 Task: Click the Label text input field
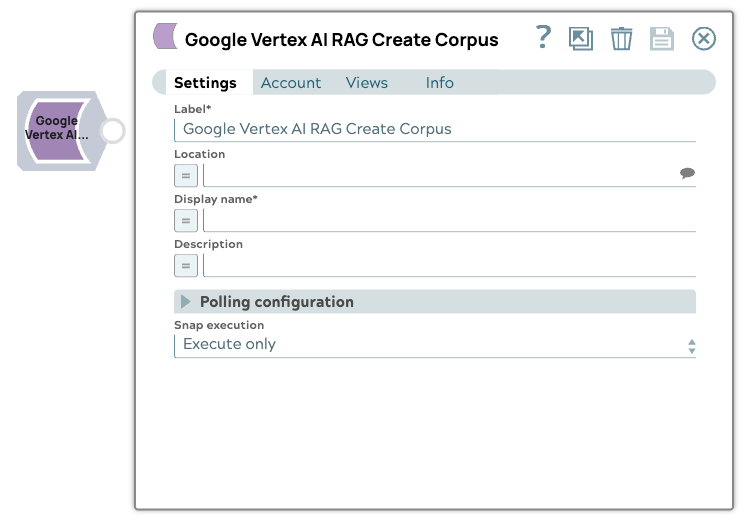pyautogui.click(x=435, y=129)
